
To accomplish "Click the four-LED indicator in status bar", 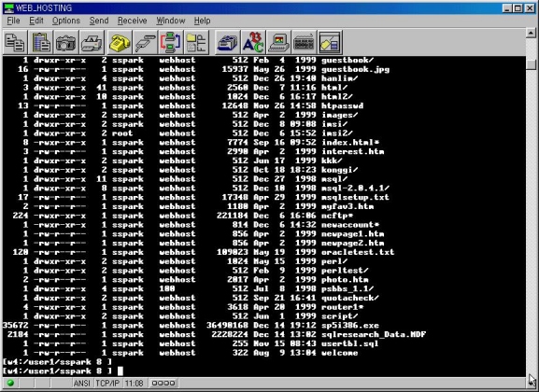I will pos(163,383).
